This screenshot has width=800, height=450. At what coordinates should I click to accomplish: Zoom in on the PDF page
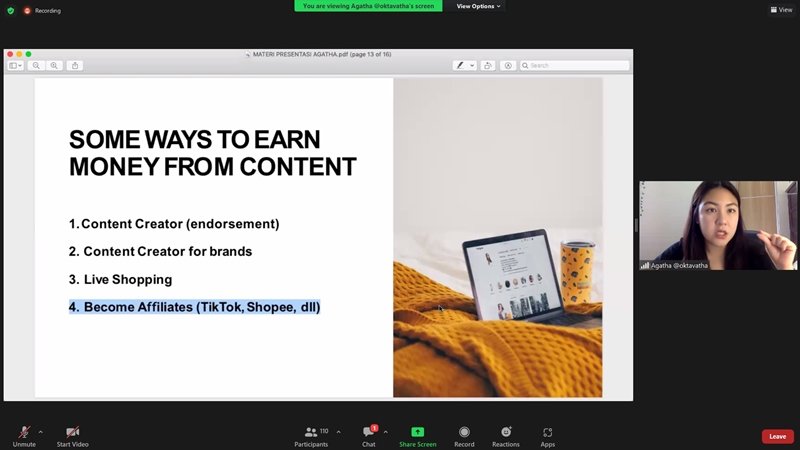click(x=54, y=65)
